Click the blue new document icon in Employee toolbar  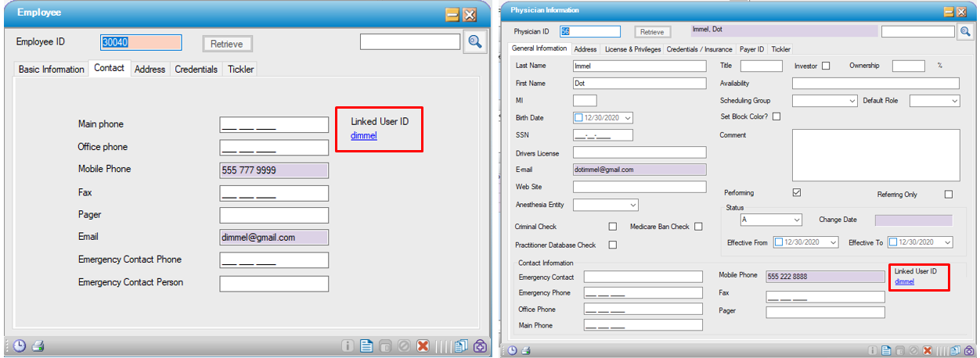[x=366, y=345]
